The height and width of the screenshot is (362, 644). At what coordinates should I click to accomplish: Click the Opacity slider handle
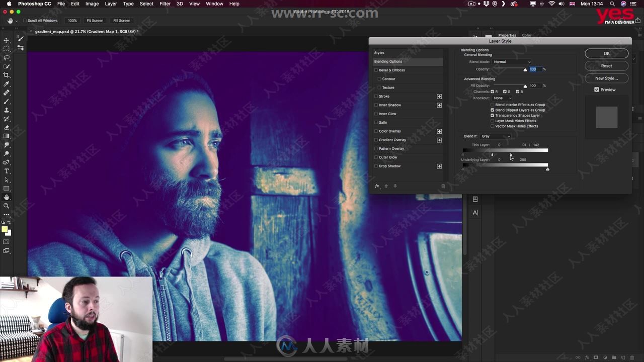pos(525,70)
